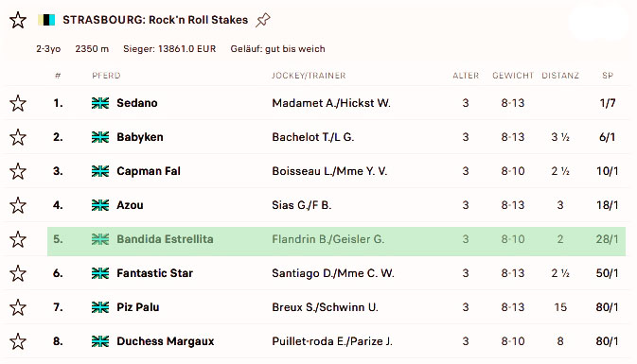Open the Sedano horse profile
The image size is (637, 364).
coord(137,103)
